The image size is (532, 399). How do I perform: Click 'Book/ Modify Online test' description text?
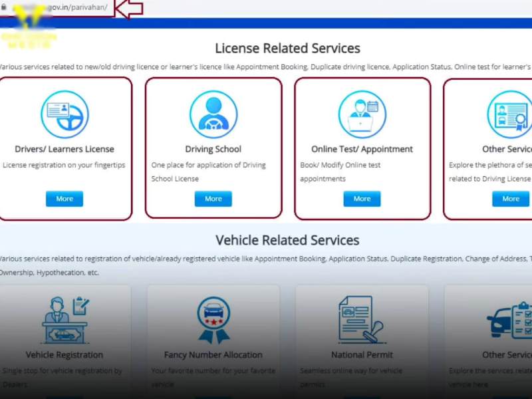340,165
